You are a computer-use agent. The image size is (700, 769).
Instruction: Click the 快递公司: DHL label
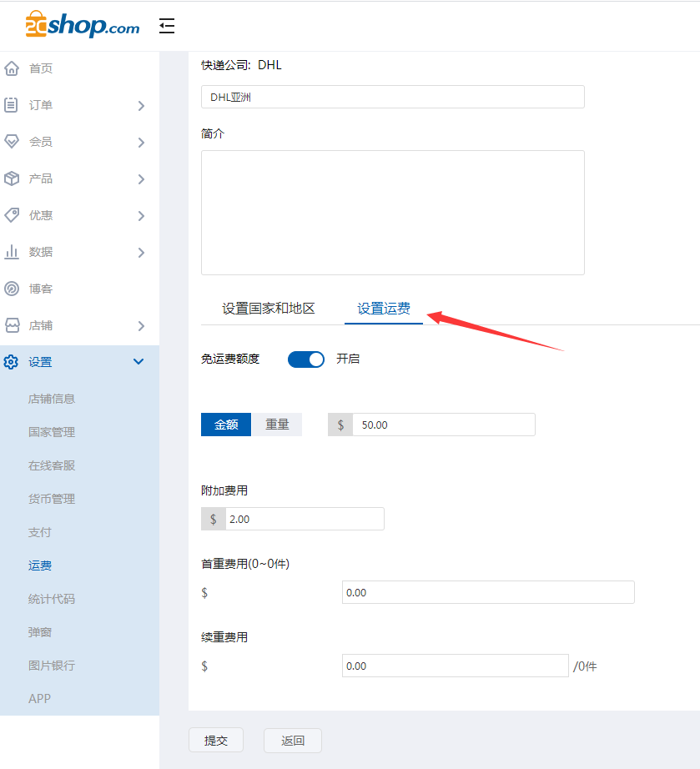pyautogui.click(x=241, y=65)
